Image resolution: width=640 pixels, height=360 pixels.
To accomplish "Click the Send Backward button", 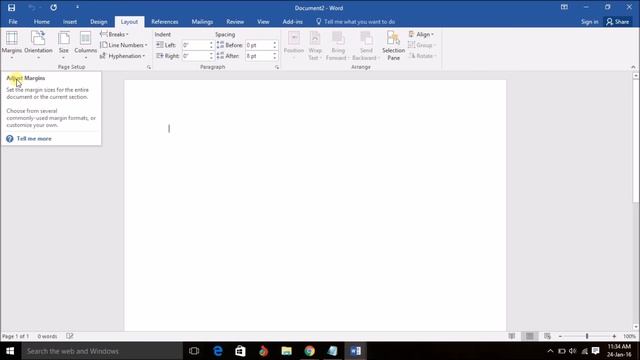I will point(366,46).
